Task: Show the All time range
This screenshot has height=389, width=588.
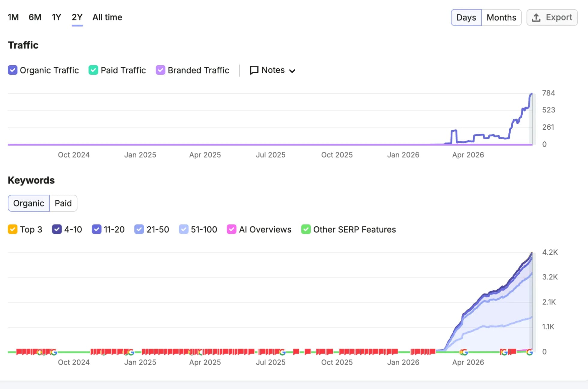Action: (107, 17)
